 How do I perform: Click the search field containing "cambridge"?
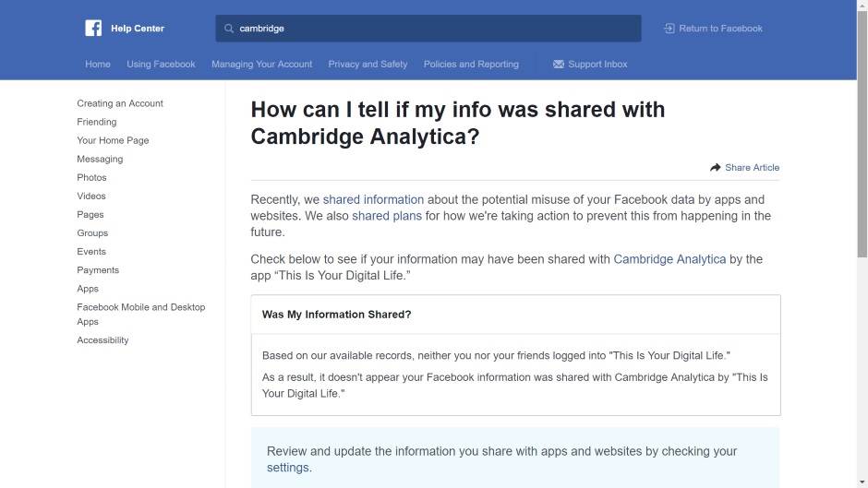(434, 29)
